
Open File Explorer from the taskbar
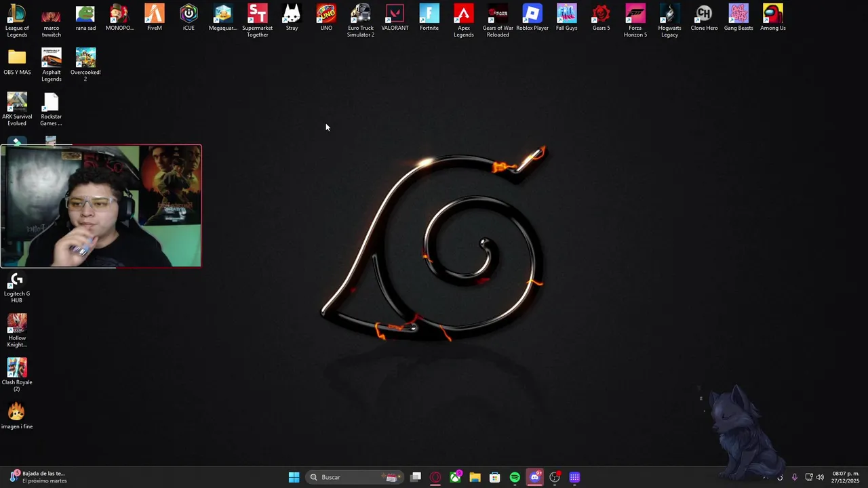click(475, 477)
